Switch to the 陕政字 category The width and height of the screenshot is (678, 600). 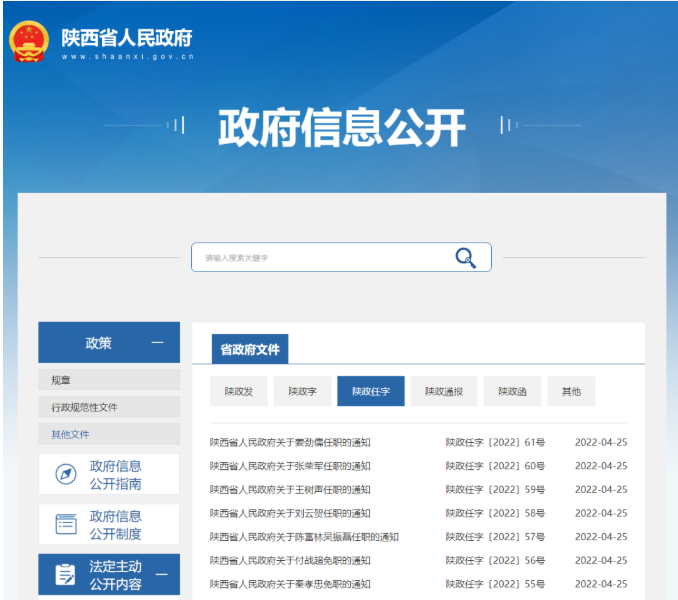(303, 391)
